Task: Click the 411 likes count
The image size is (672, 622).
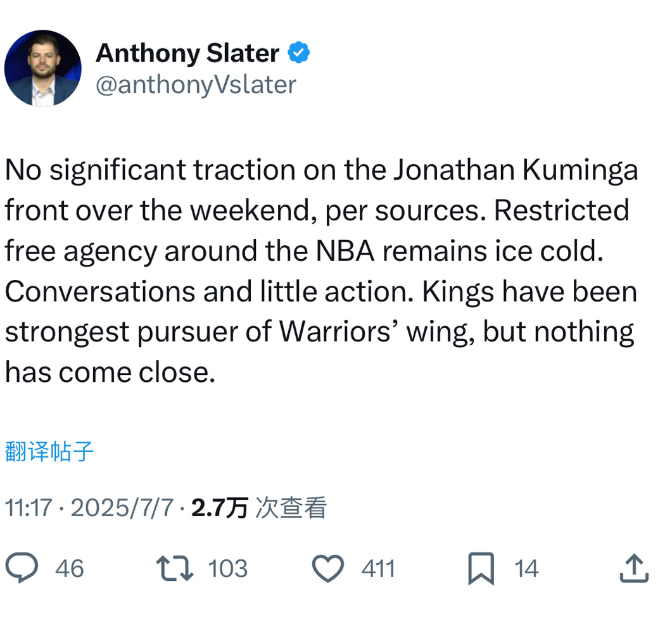Action: pos(378,569)
